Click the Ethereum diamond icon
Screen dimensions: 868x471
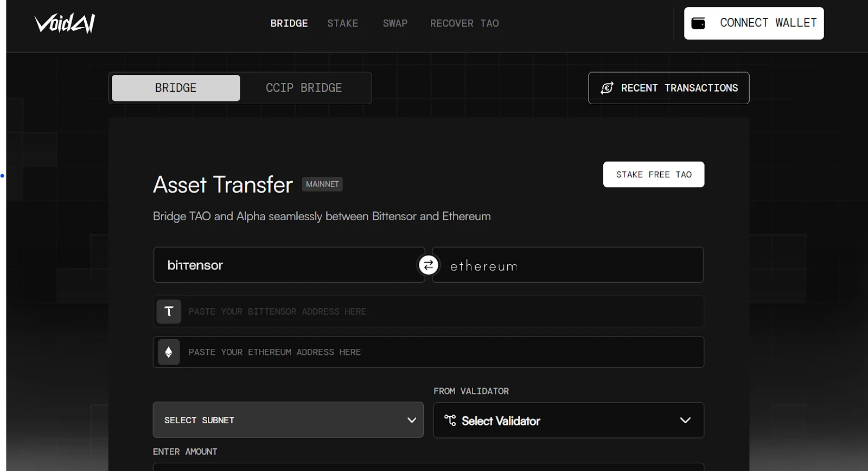point(169,352)
